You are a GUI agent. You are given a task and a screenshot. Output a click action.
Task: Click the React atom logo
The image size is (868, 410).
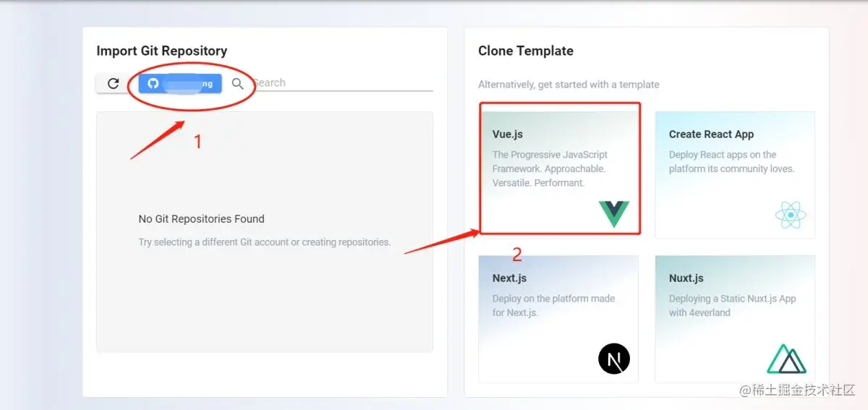click(790, 214)
